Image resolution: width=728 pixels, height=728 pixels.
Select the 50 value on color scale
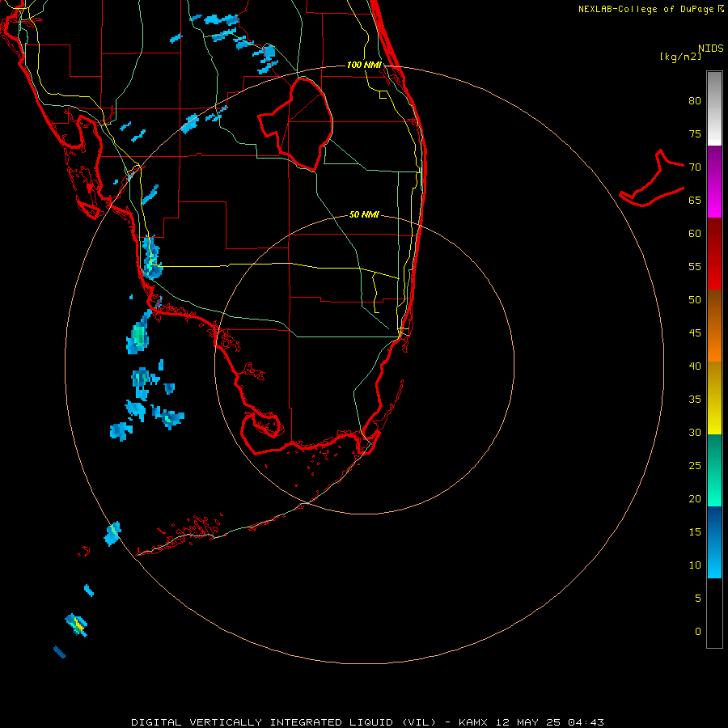click(695, 299)
